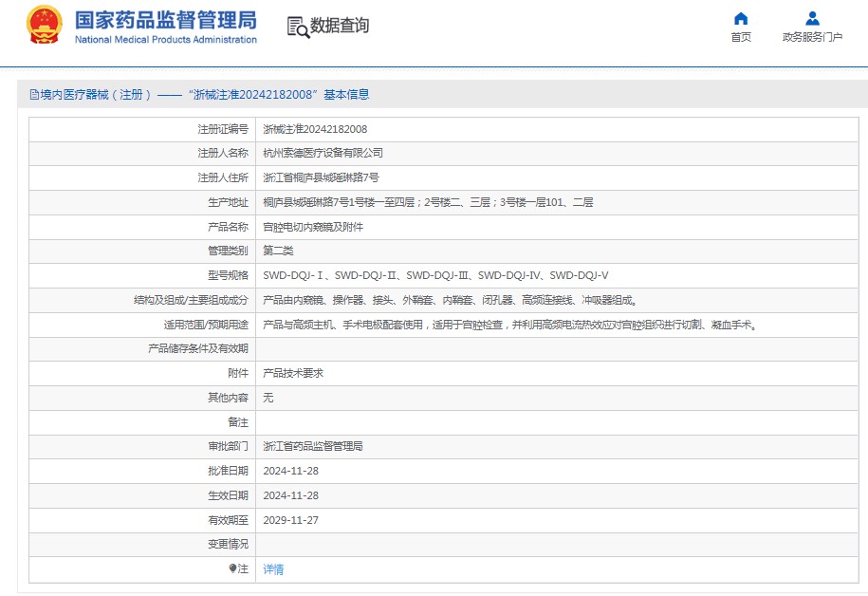868x596 pixels.
Task: Click the 变更情况 label
Action: pos(228,545)
